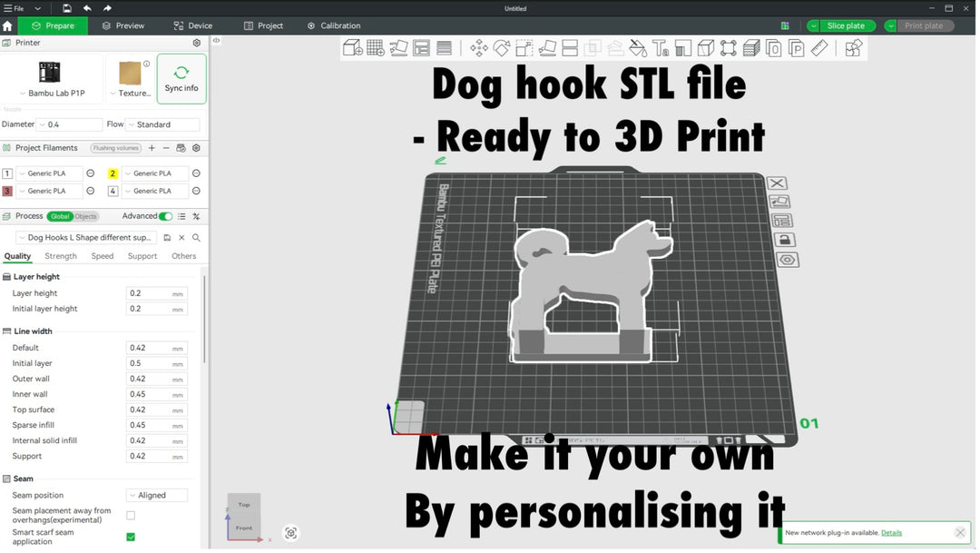Click the lock plate icon
The width and height of the screenshot is (980, 553).
click(x=785, y=240)
